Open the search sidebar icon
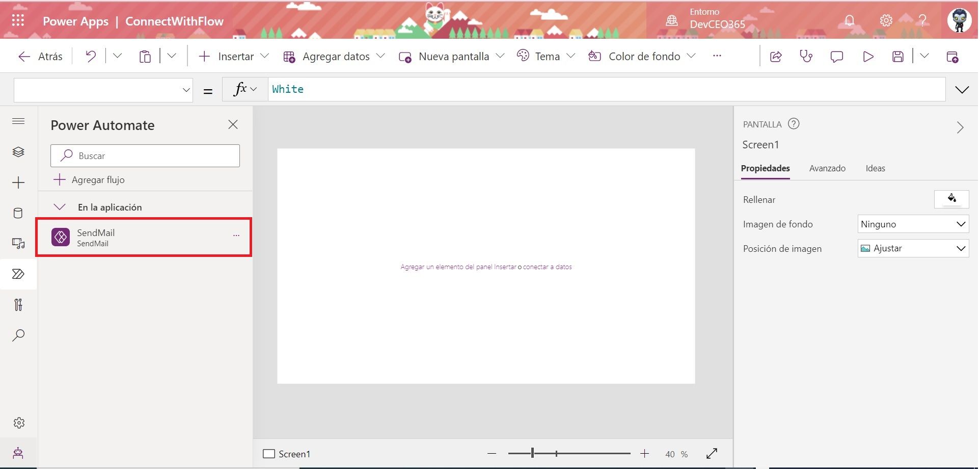The height and width of the screenshot is (469, 980). click(18, 335)
